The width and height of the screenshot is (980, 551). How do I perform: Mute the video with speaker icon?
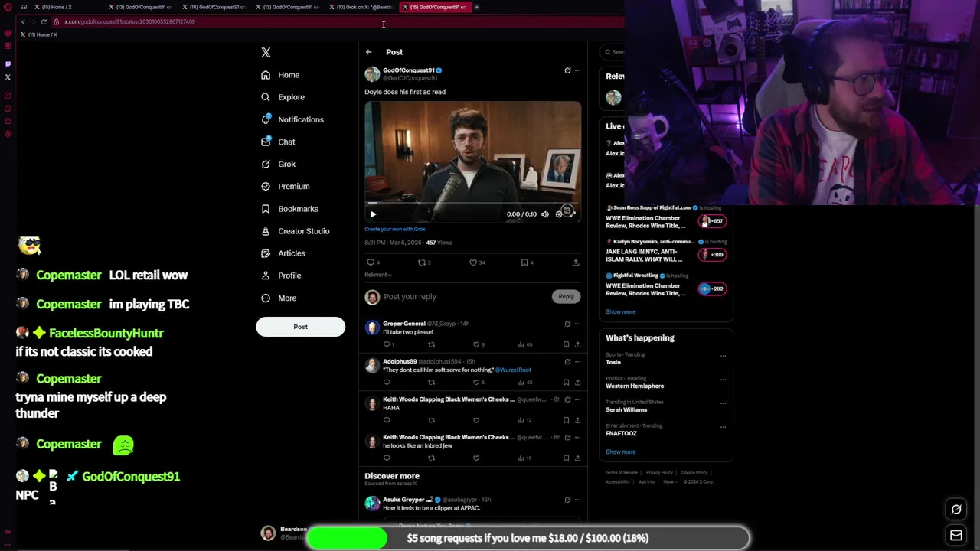545,214
